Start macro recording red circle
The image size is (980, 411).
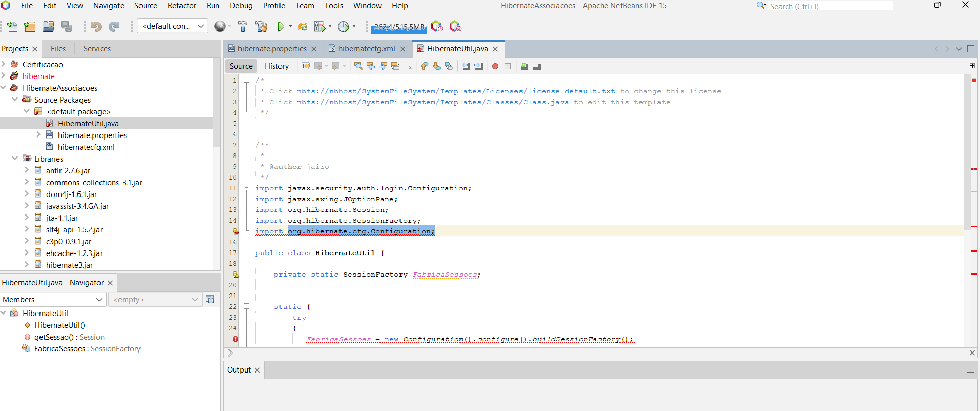coord(495,66)
